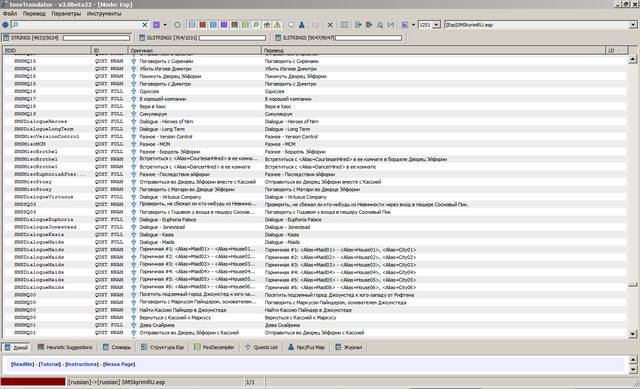The height and width of the screenshot is (389, 640).
Task: Click the LD column header
Action: coord(616,50)
